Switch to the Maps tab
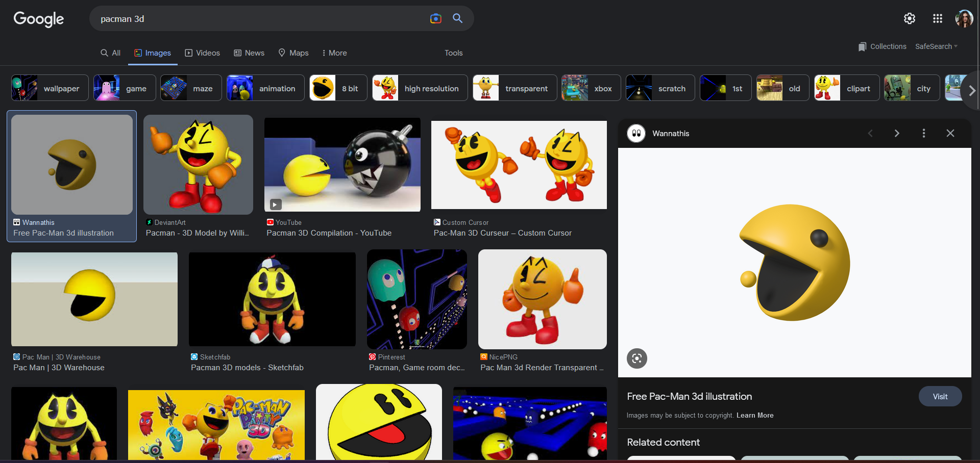Viewport: 980px width, 463px height. (293, 53)
